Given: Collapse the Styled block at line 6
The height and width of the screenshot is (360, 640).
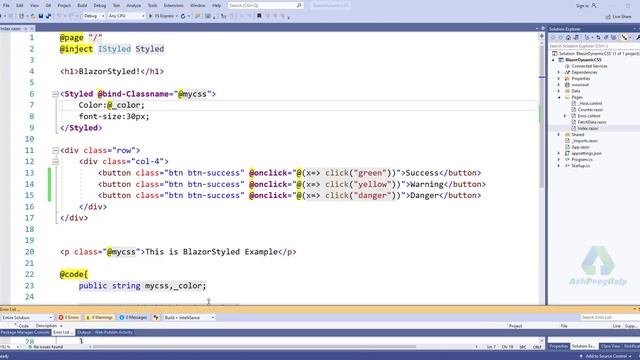Looking at the screenshot, I should coord(56,94).
